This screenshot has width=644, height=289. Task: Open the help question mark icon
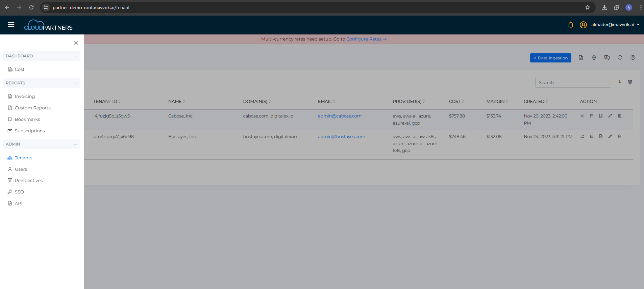coord(633,58)
